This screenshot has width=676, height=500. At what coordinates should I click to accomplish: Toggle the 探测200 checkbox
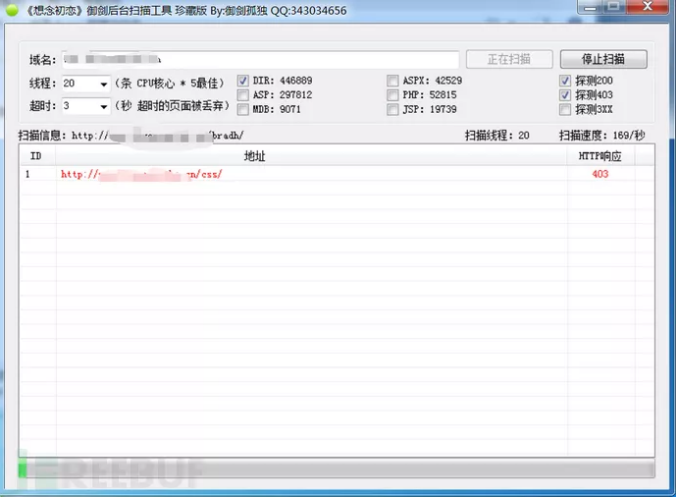tap(565, 81)
